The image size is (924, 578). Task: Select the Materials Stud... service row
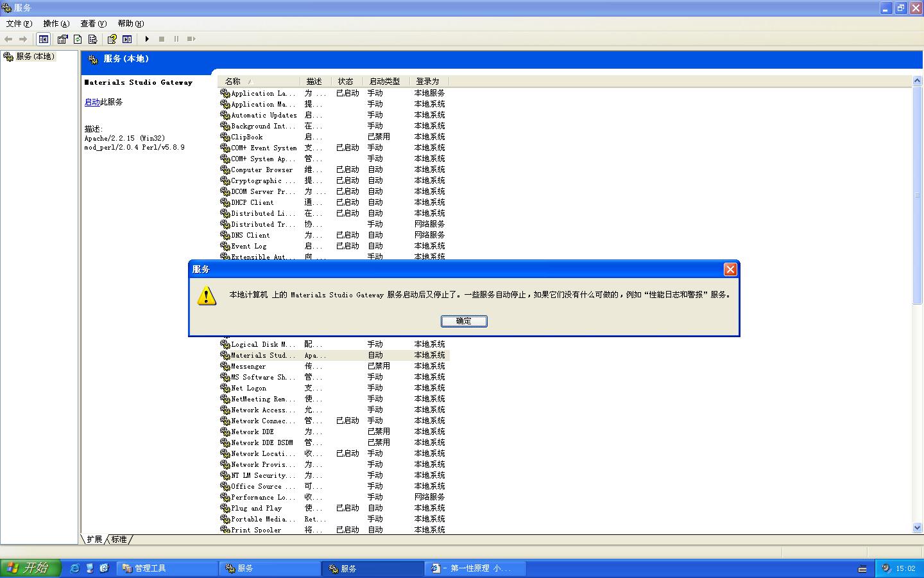pyautogui.click(x=334, y=355)
